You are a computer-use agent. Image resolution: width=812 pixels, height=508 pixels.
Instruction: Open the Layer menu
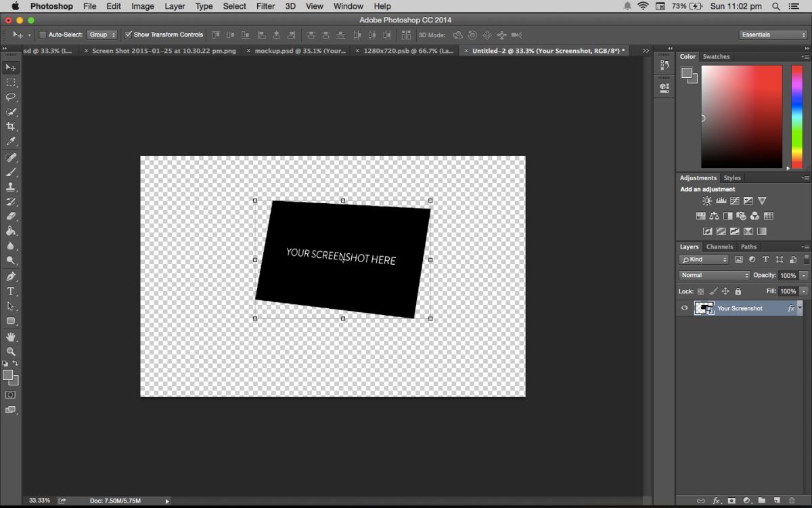[x=175, y=6]
